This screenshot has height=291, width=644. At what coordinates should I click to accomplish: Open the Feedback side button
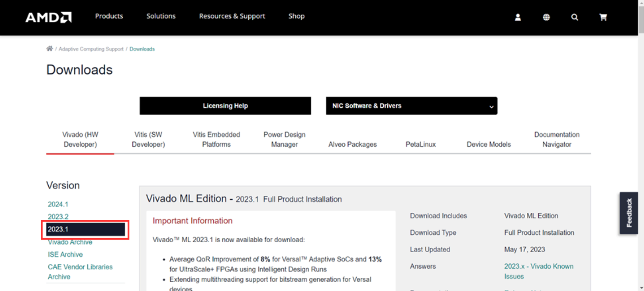pos(629,213)
